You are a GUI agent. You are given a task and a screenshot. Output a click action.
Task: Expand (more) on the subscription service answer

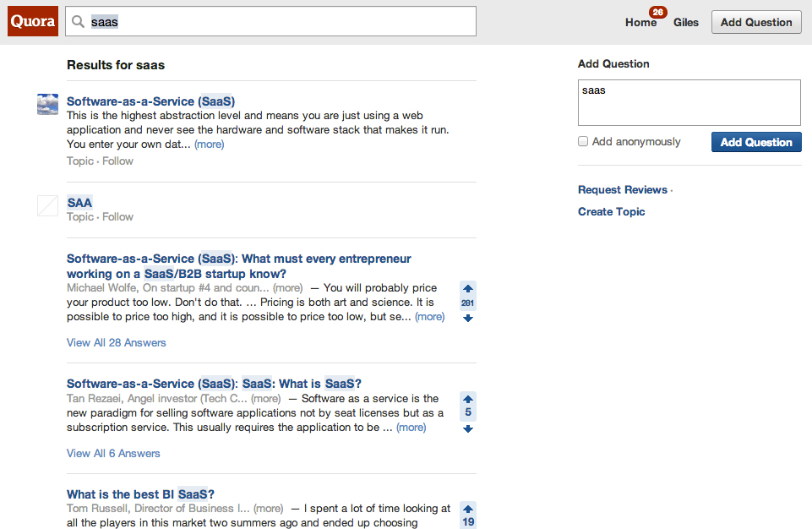411,428
